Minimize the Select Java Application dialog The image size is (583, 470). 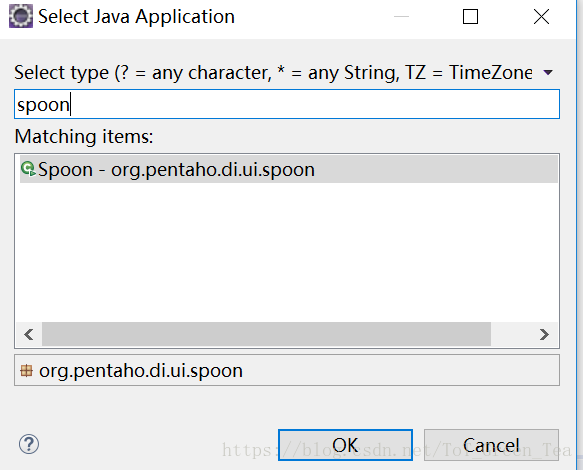click(401, 16)
